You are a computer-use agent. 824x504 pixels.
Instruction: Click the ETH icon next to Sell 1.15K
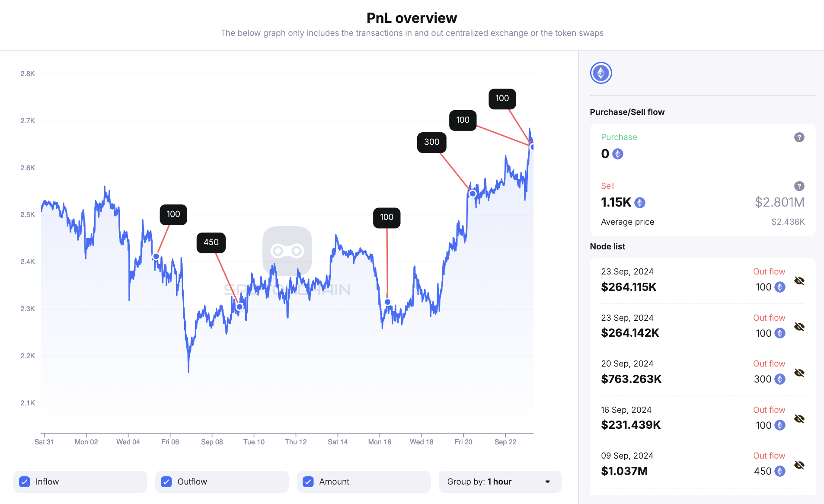point(639,202)
